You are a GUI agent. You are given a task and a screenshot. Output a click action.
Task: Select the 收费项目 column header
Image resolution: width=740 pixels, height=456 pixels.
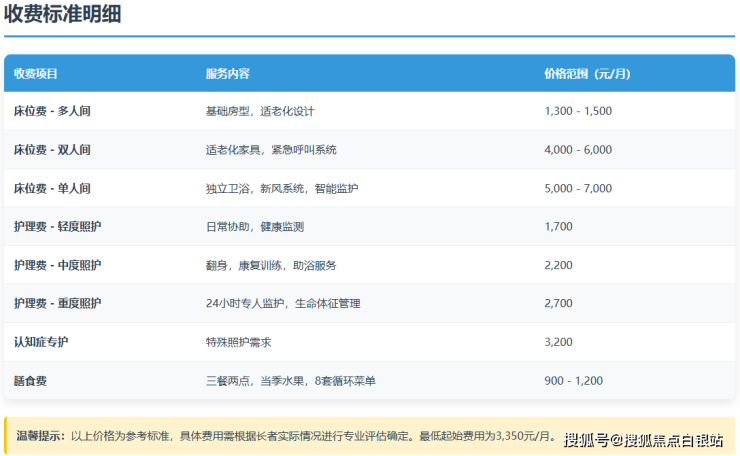point(36,74)
